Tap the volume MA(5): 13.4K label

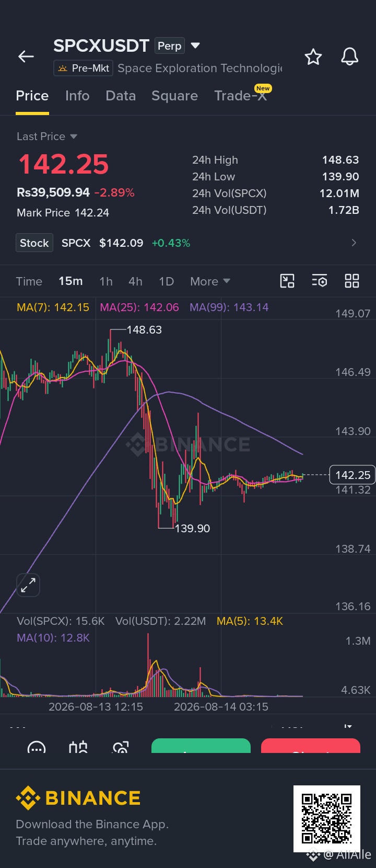click(250, 621)
